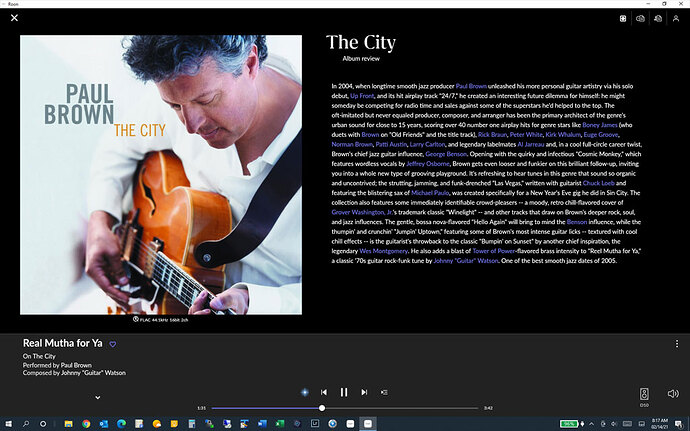
Task: Click the "On The City" album text
Action: [x=39, y=356]
